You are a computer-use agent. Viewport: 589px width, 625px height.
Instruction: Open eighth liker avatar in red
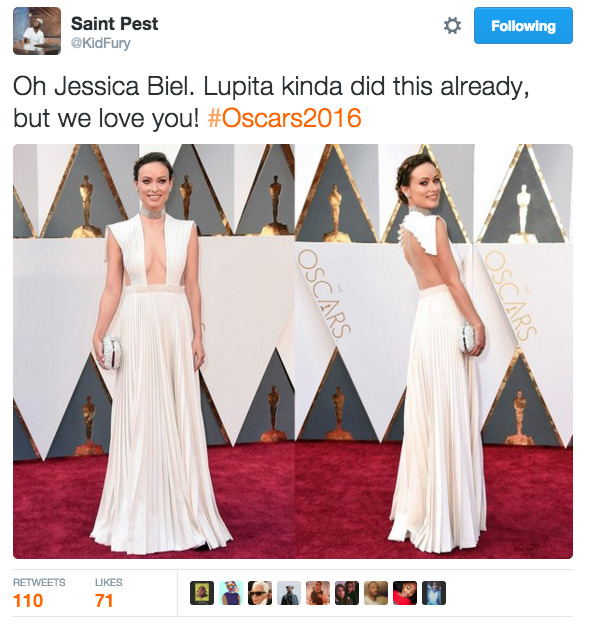405,593
